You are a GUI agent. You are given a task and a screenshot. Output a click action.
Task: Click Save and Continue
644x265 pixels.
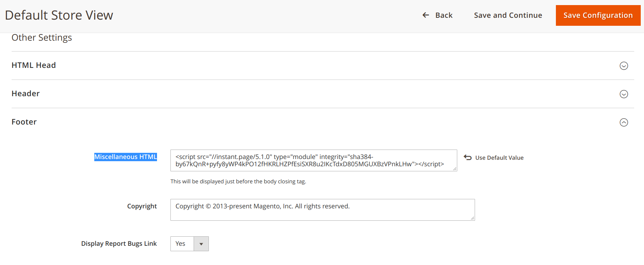508,15
